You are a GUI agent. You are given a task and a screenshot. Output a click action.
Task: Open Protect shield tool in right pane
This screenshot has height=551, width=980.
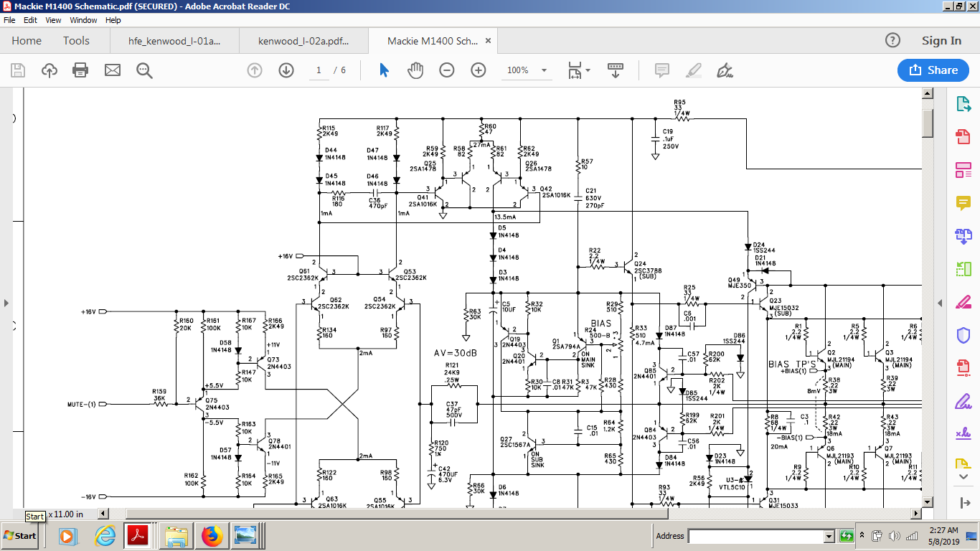(x=963, y=335)
